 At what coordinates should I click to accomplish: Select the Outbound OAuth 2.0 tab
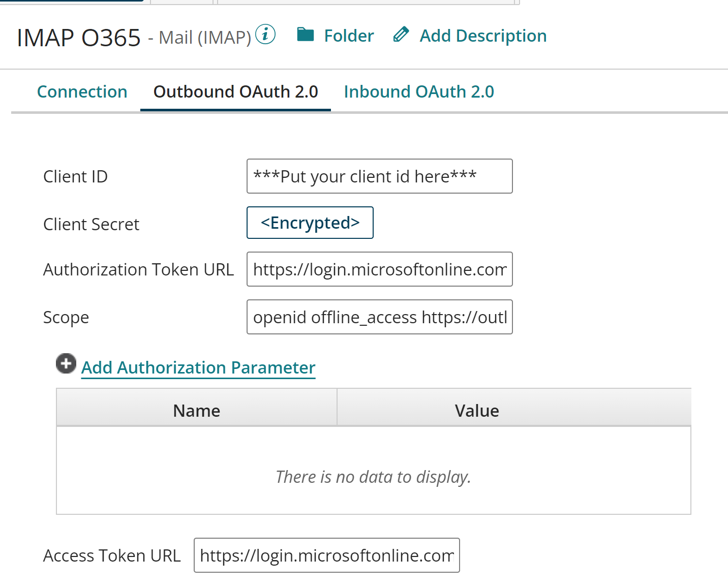(235, 91)
